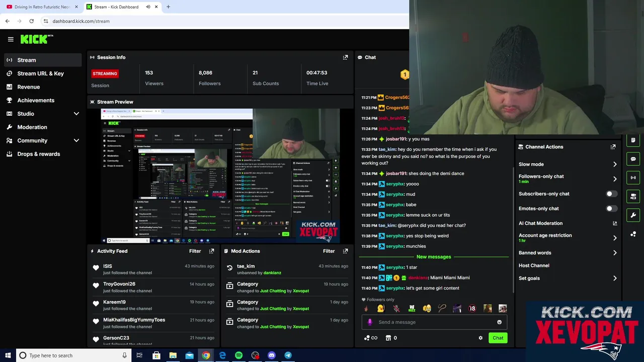Open the Mod Actions Filter dropdown

[x=329, y=251]
